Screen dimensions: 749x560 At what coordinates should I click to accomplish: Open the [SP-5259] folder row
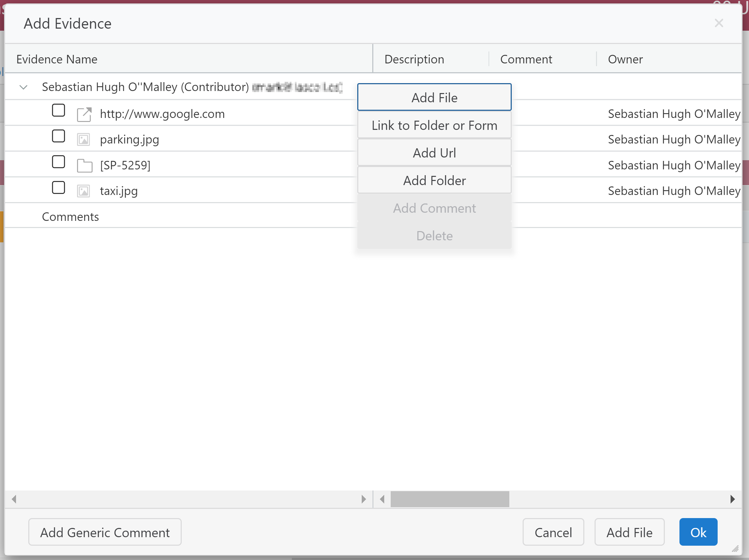click(x=125, y=165)
